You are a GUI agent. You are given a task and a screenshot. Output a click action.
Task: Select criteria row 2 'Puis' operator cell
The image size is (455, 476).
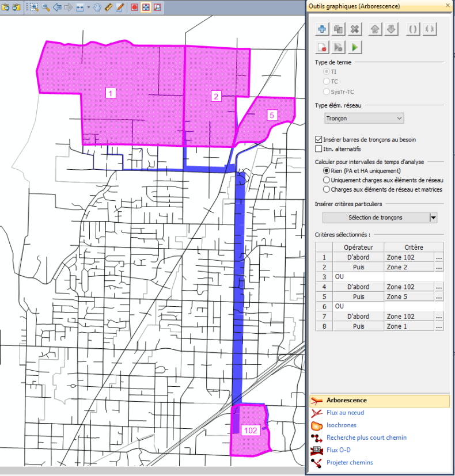358,268
